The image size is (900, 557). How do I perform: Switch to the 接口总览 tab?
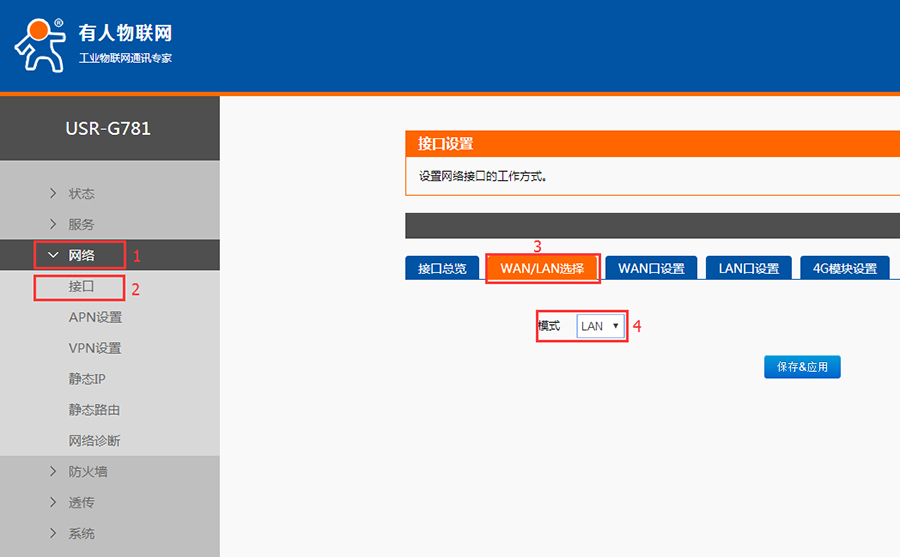coord(442,268)
